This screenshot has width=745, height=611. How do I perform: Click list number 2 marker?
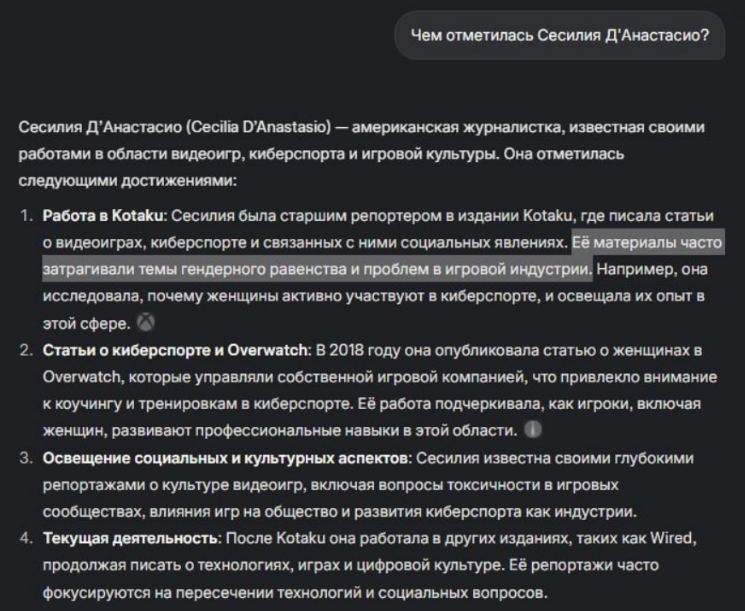coord(27,350)
